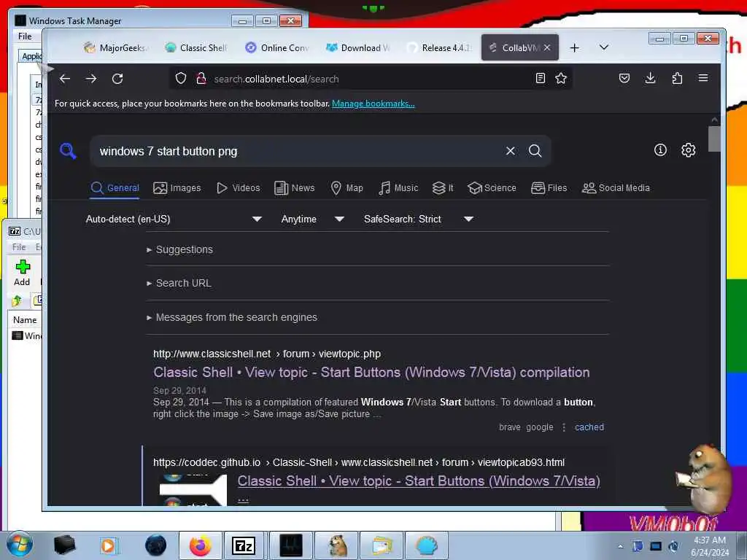Image resolution: width=747 pixels, height=560 pixels.
Task: Open the second result thumbnail image
Action: 193,491
